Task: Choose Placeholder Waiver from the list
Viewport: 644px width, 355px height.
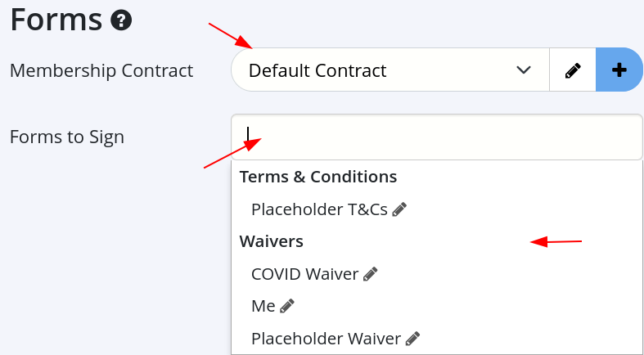Action: pyautogui.click(x=326, y=338)
